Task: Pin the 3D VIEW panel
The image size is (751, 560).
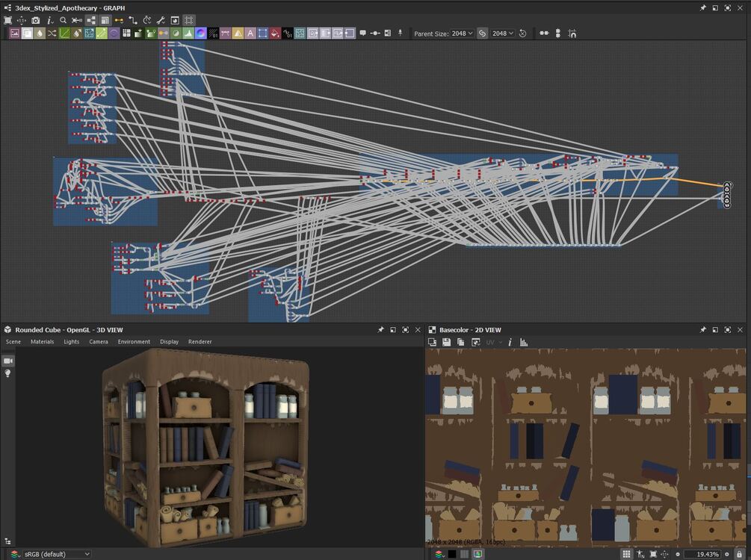Action: [381, 330]
